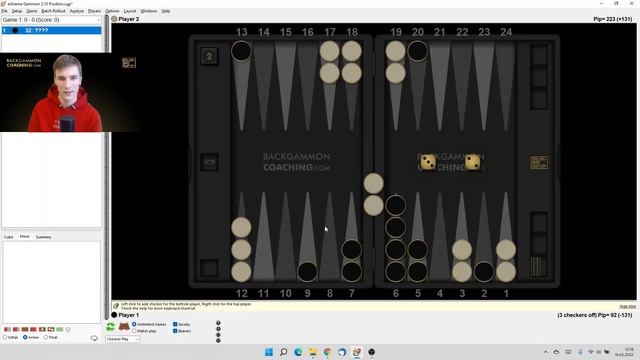Open the Setup menu

click(x=17, y=11)
